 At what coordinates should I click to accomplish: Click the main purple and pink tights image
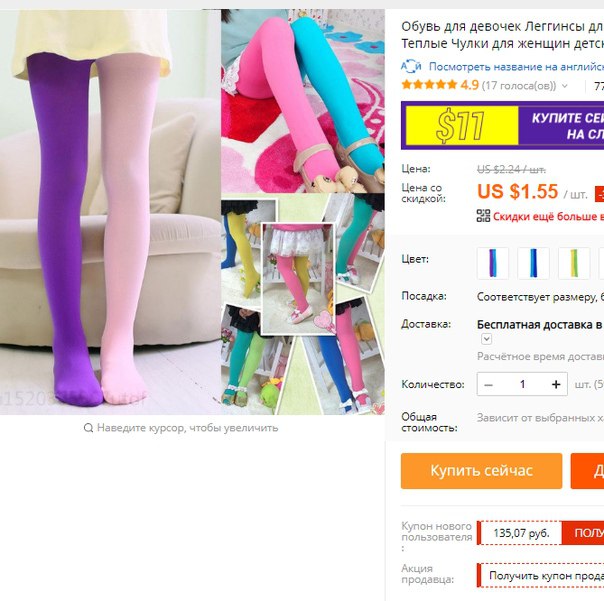point(110,212)
